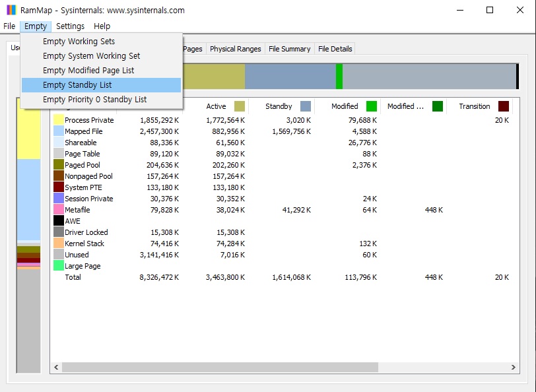Select the Paged Pool row label
The width and height of the screenshot is (536, 392).
(x=83, y=165)
